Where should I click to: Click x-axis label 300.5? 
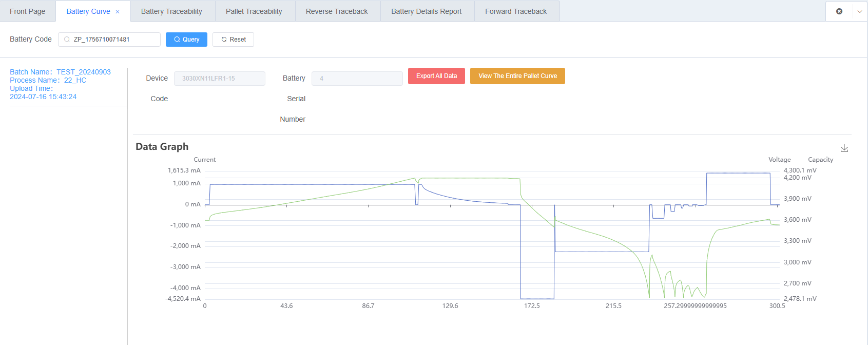click(x=777, y=306)
